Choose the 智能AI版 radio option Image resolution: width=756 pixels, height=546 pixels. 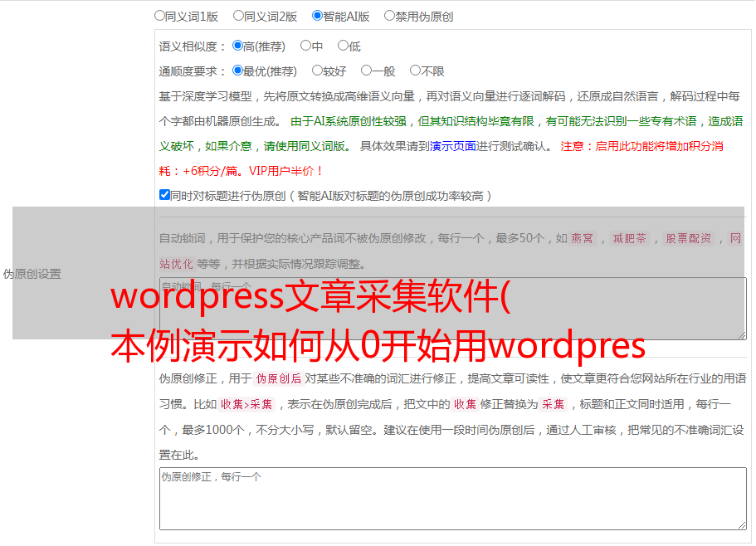coord(317,16)
